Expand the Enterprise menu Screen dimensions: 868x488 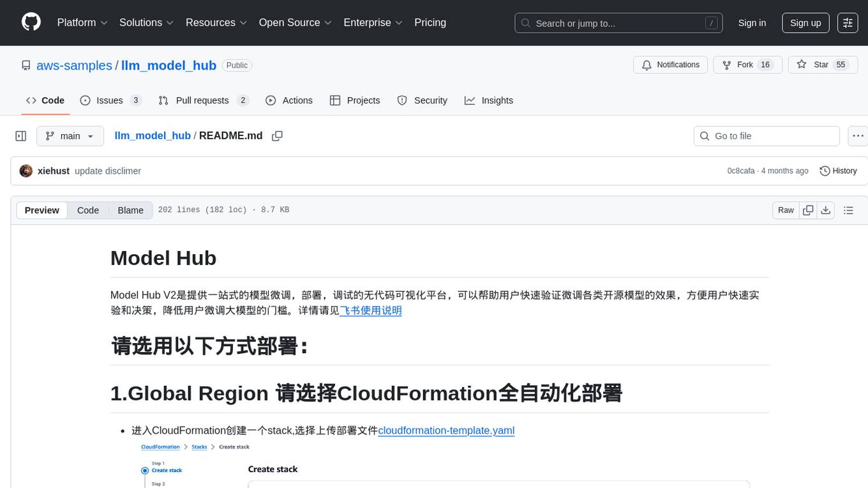[x=373, y=22]
